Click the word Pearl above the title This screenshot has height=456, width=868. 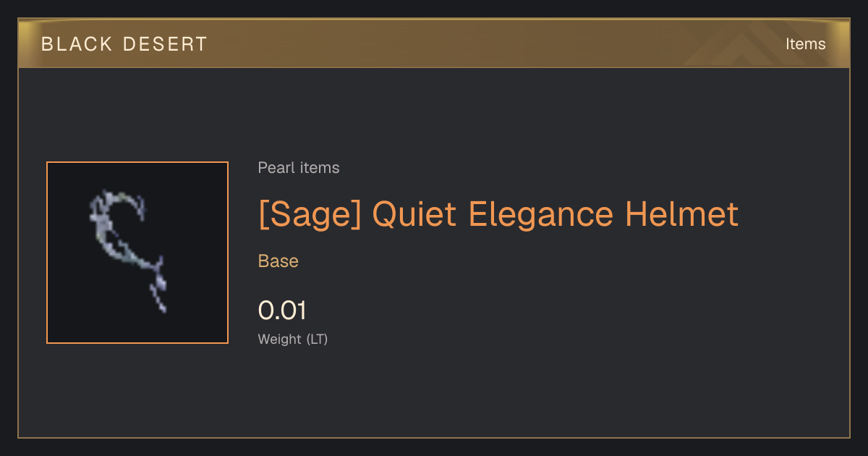point(274,168)
